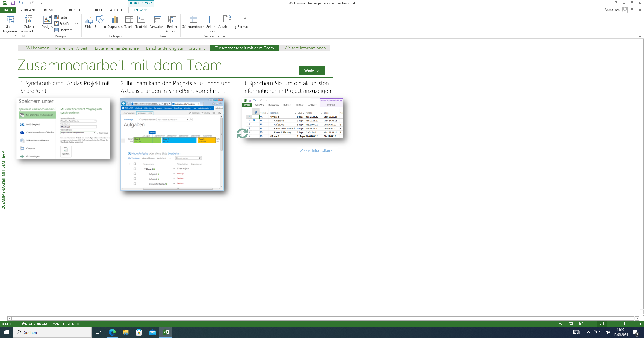Go to Planen der Arbeit page
The image size is (644, 338).
(71, 48)
